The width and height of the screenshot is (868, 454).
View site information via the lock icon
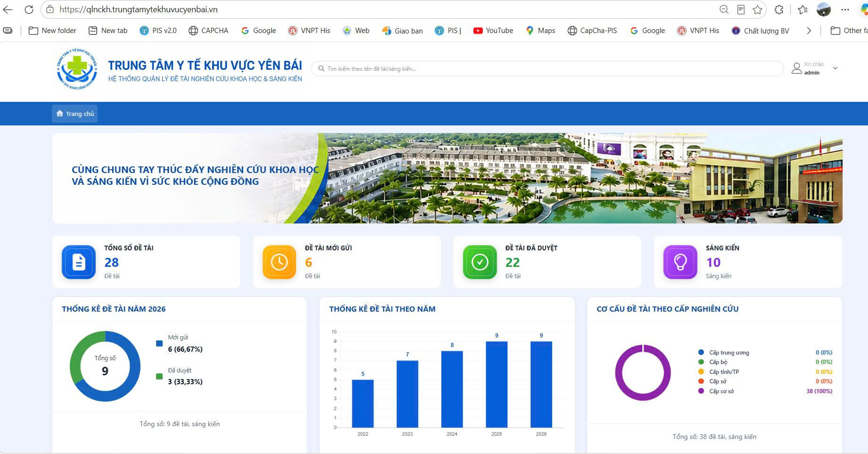[x=50, y=9]
